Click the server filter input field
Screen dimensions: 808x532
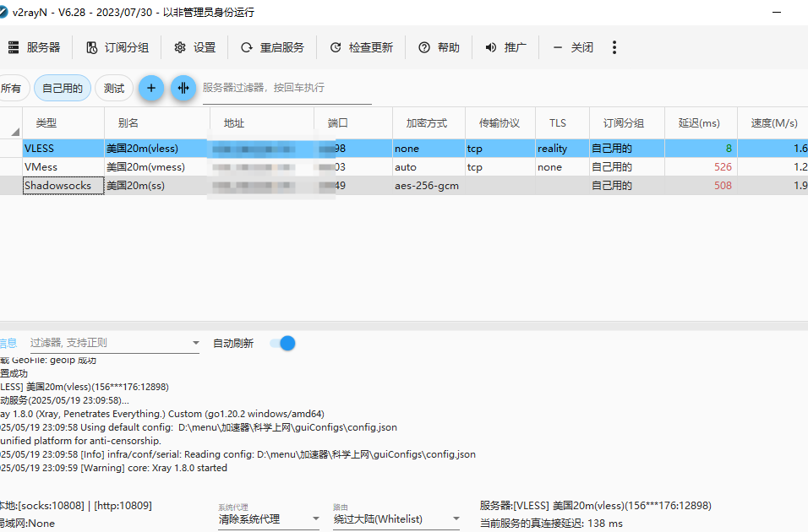tap(286, 88)
